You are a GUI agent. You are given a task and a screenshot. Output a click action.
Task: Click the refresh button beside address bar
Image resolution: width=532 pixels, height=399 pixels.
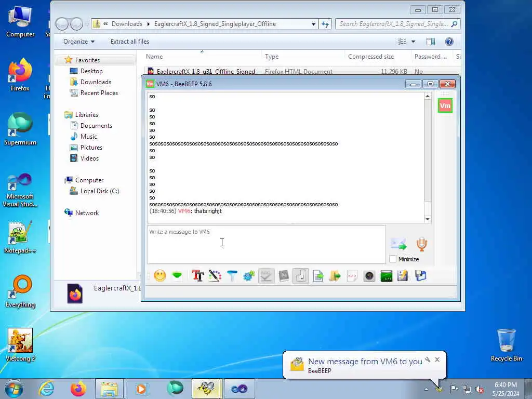[325, 24]
